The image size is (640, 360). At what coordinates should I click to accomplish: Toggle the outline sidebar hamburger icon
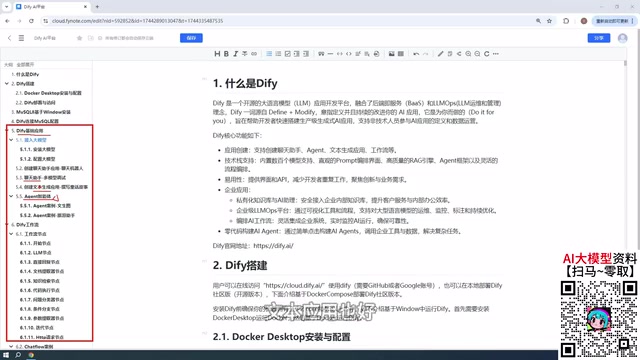pyautogui.click(x=21, y=38)
